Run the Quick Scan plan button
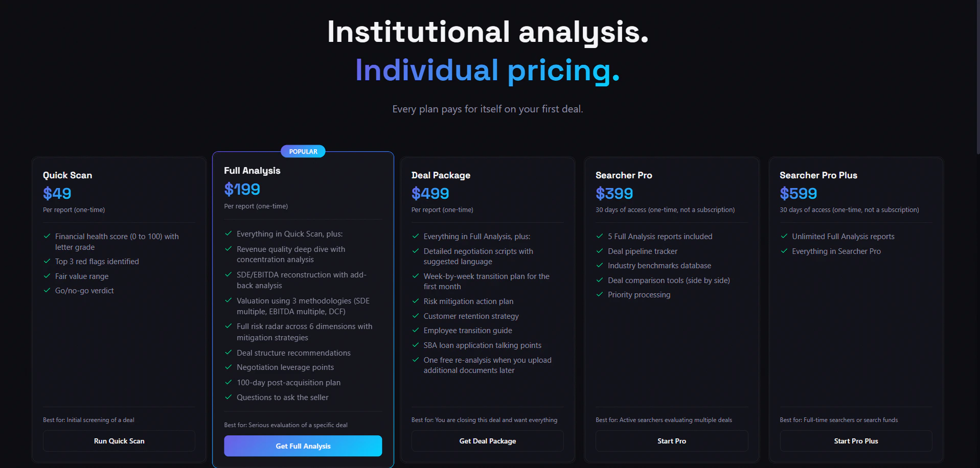Screen dimensions: 980x468 [119, 441]
